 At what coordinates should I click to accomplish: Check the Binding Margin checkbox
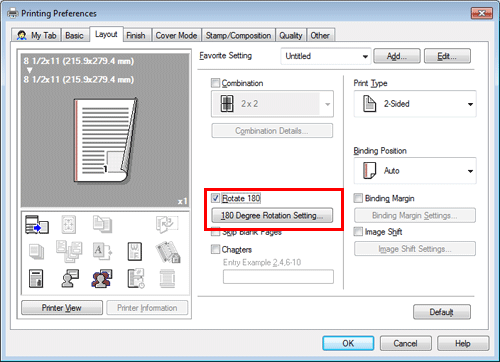358,198
